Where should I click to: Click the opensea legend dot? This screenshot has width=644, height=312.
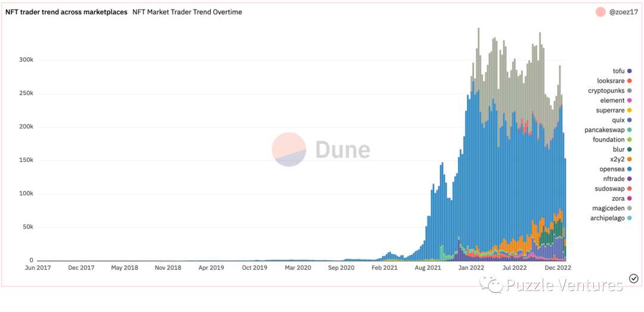[x=629, y=169]
